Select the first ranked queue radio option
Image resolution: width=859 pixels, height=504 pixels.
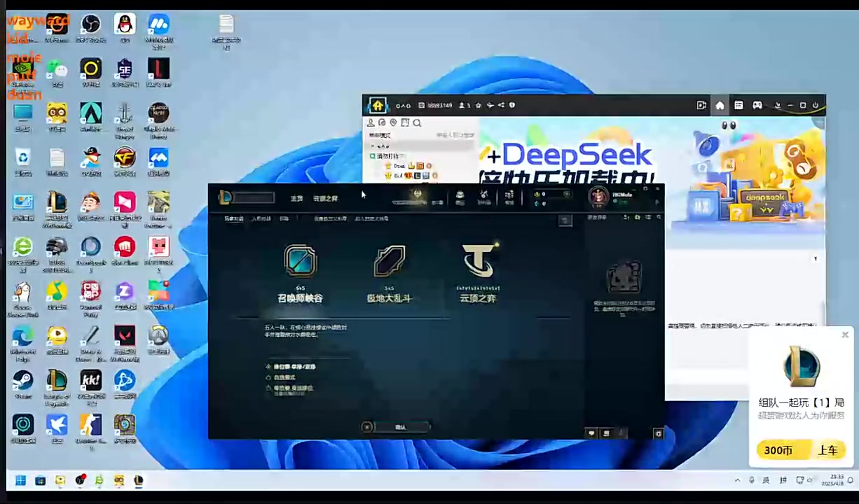coord(268,367)
